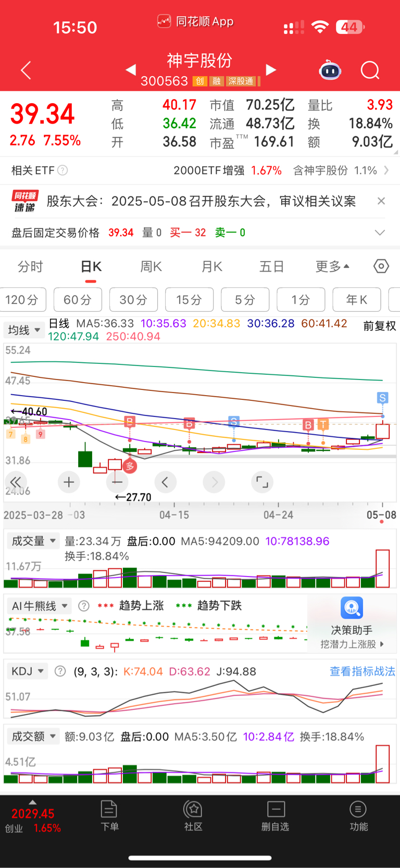This screenshot has width=400, height=868.
Task: Select the 周K tab
Action: 151,266
